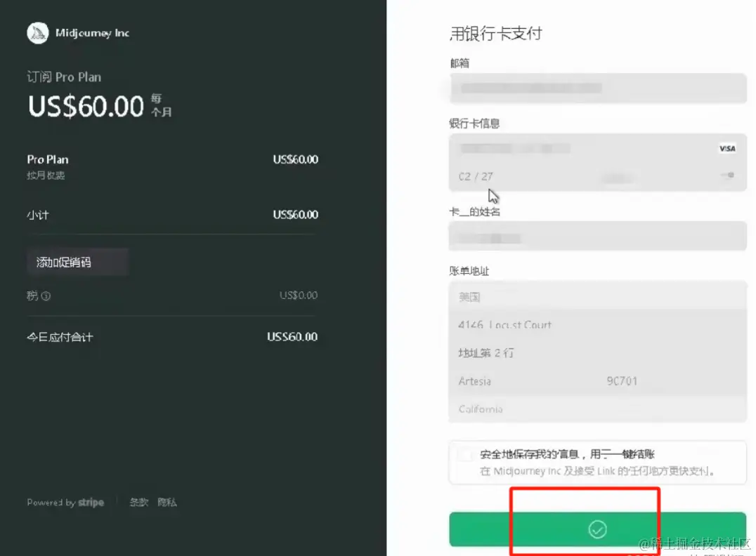Screen dimensions: 756x556
Task: Click the checkmark icon on green pay button
Action: [597, 529]
